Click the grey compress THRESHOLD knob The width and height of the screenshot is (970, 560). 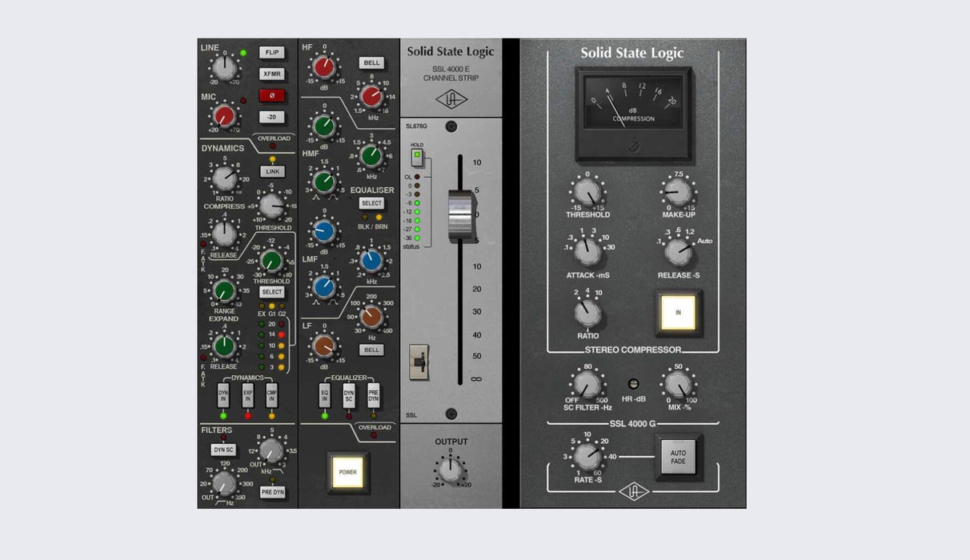(272, 206)
